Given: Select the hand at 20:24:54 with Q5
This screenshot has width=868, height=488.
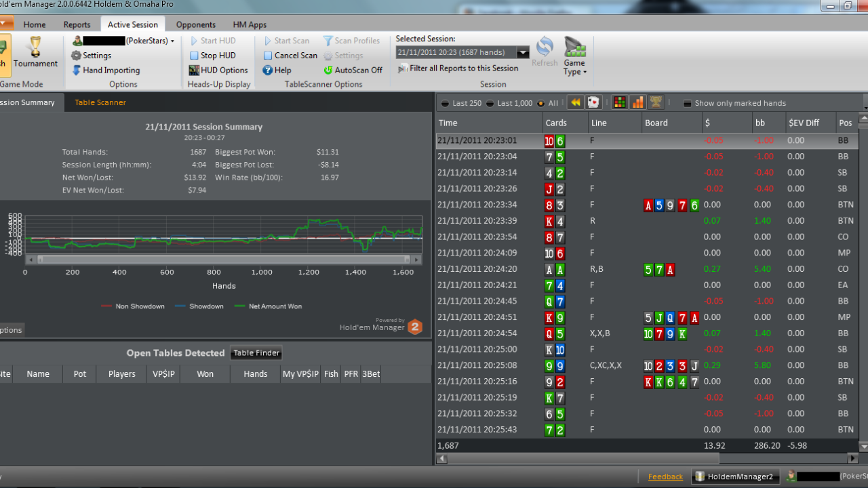Looking at the screenshot, I should [647, 333].
